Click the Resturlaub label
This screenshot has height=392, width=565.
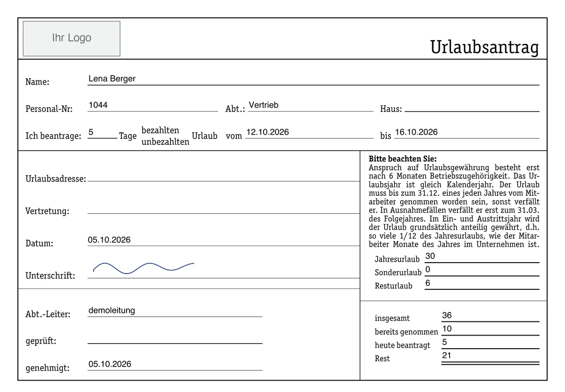[x=394, y=286]
